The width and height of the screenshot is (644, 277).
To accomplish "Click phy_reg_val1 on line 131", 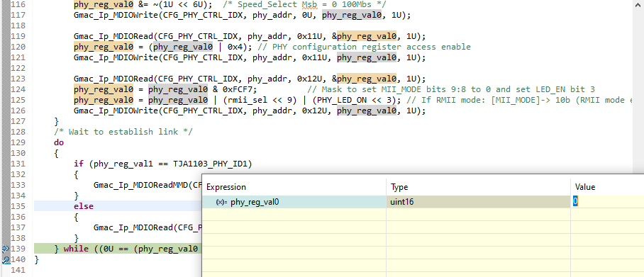I will coord(123,164).
